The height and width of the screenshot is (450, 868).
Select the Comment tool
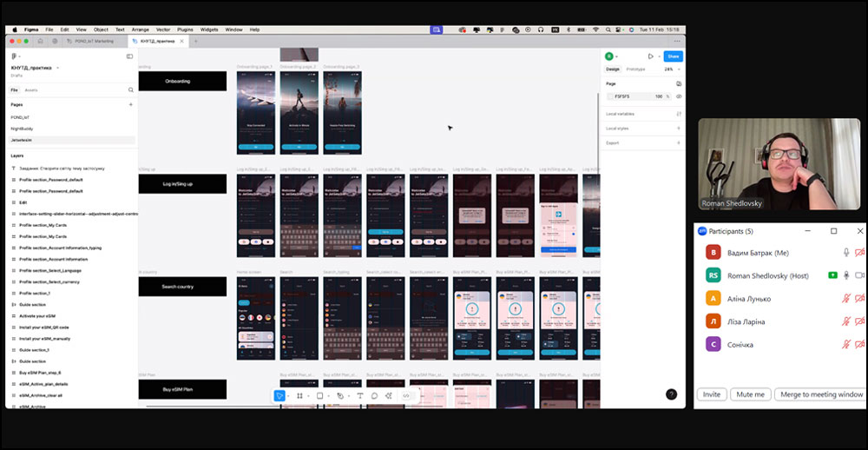pyautogui.click(x=374, y=395)
